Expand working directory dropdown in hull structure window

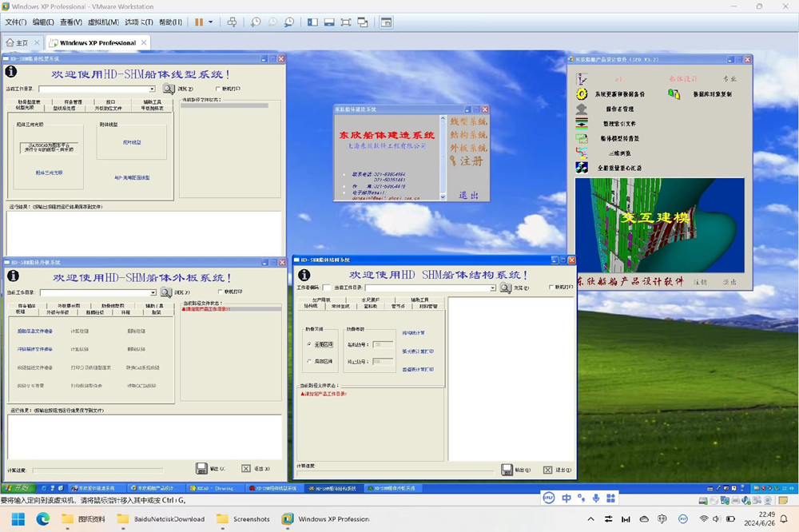pos(493,288)
